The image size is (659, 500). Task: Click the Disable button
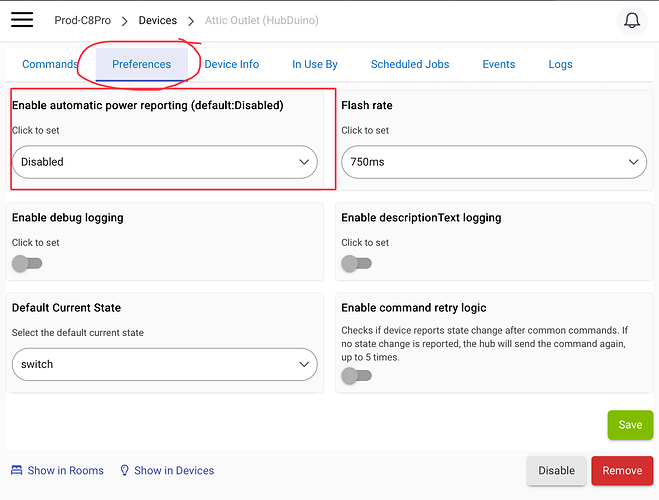coord(556,471)
